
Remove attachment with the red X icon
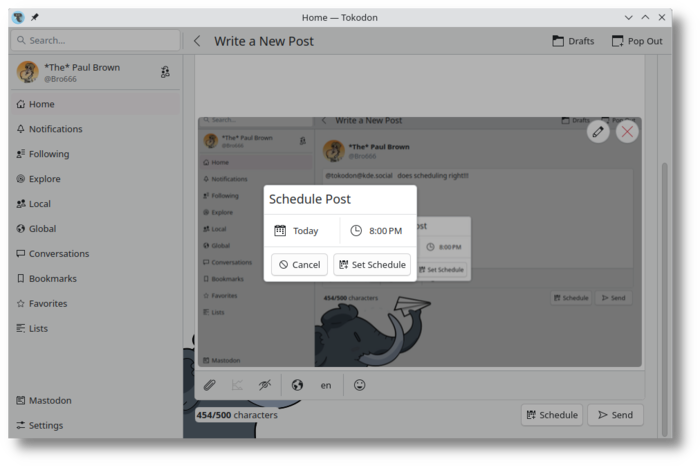pos(627,131)
